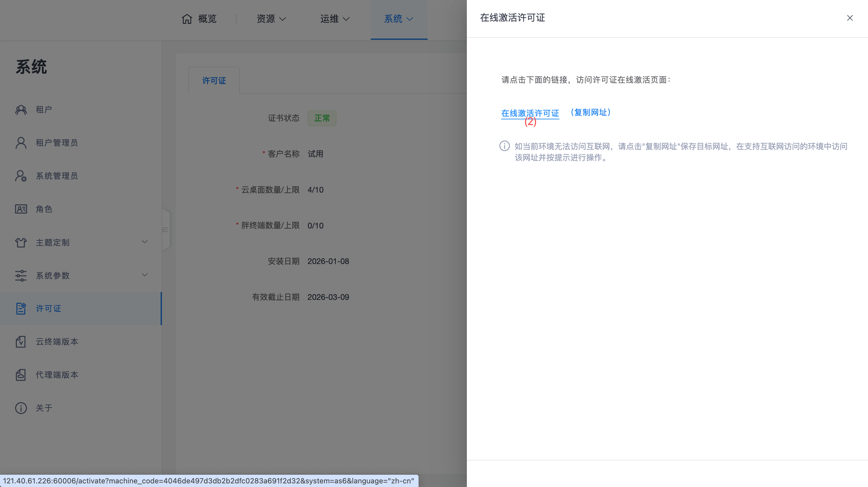Viewport: 868px width, 487px height.
Task: Close the 在线激活许可证 drawer panel
Action: click(x=850, y=18)
